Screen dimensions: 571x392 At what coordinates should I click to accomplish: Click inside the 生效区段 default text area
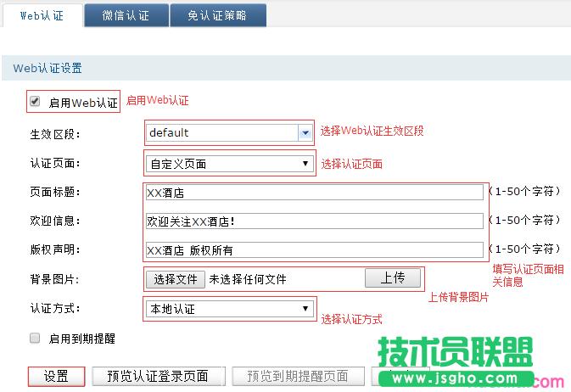click(221, 132)
